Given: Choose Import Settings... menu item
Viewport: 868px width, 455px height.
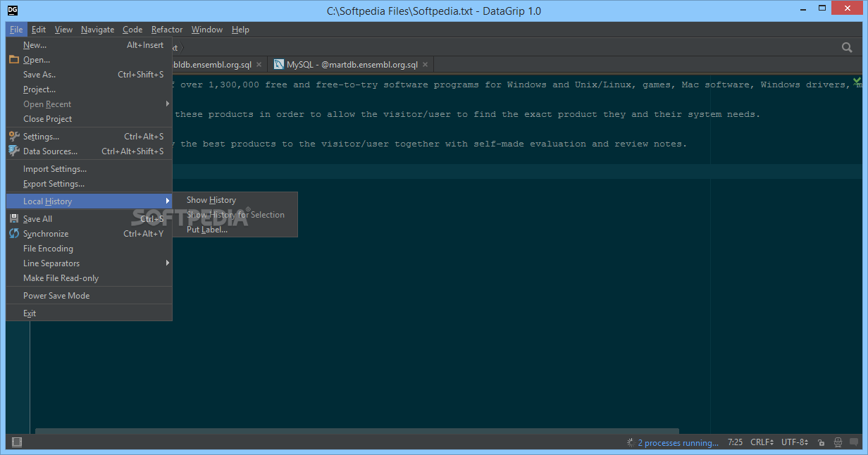Looking at the screenshot, I should (x=89, y=169).
